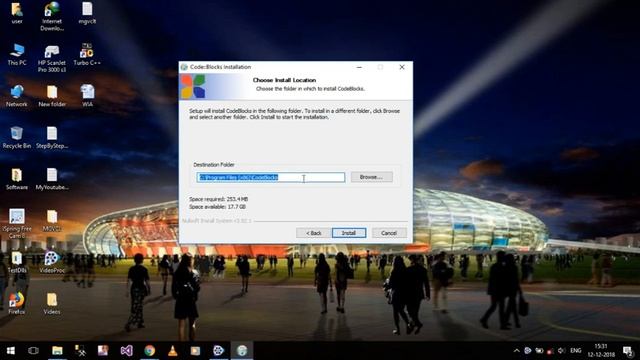
Task: Select the Network desktop icon
Action: 17,96
